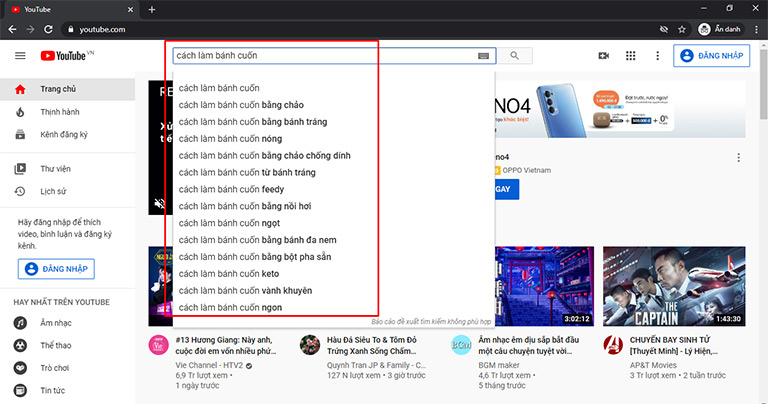Viewport: 768px width, 404px height.
Task: Select suggestion 'cách làm bánh cuốn bằng chảo'
Action: click(x=334, y=105)
